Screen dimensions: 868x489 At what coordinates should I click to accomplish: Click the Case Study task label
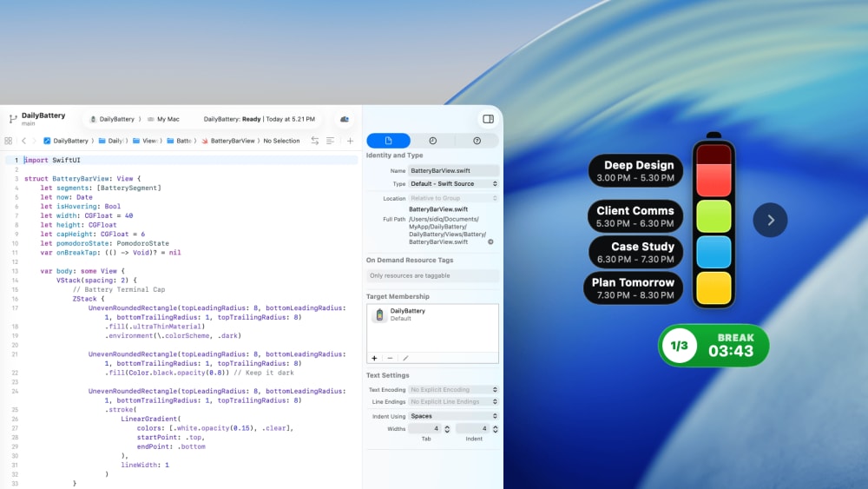635,252
